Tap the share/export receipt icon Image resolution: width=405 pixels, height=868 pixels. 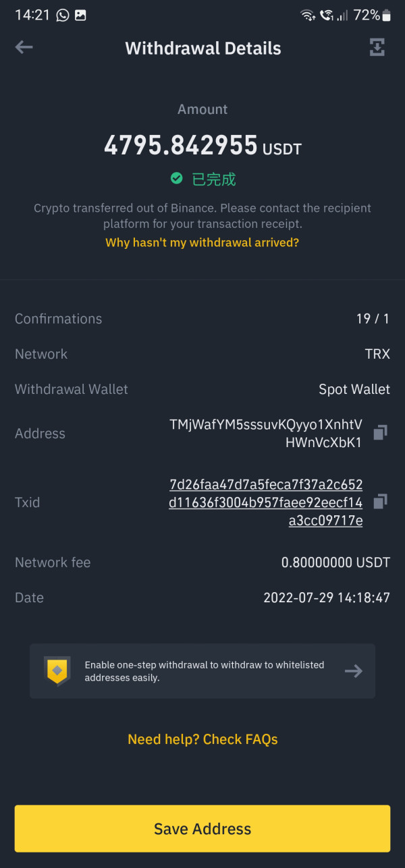pyautogui.click(x=377, y=47)
